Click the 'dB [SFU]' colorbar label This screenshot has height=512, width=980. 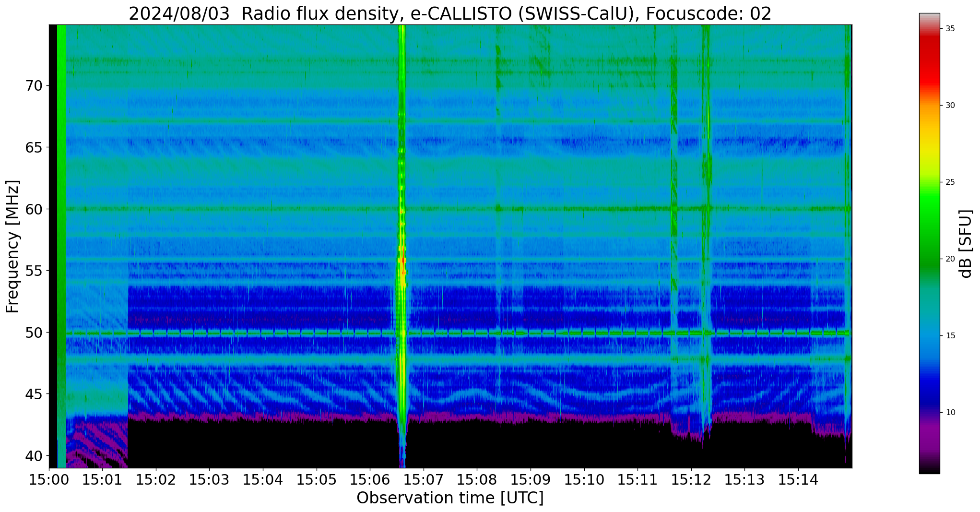[x=966, y=243]
